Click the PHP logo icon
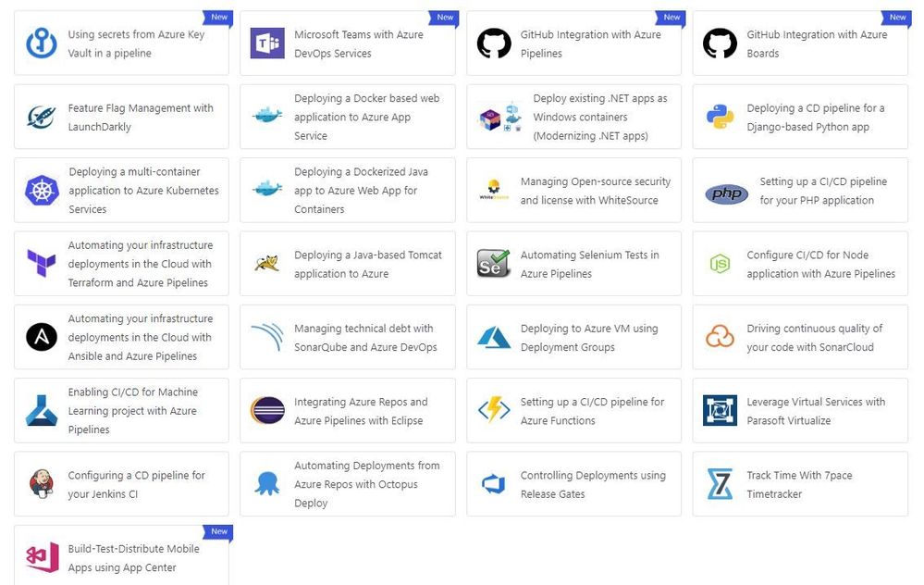 click(x=727, y=193)
